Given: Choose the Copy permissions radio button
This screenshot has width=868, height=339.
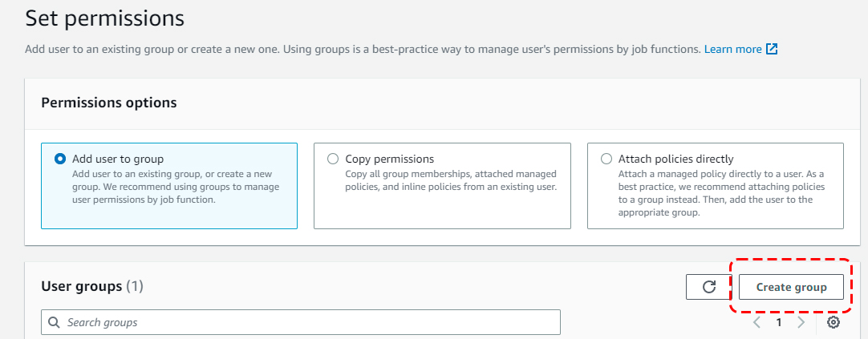Looking at the screenshot, I should pyautogui.click(x=333, y=159).
